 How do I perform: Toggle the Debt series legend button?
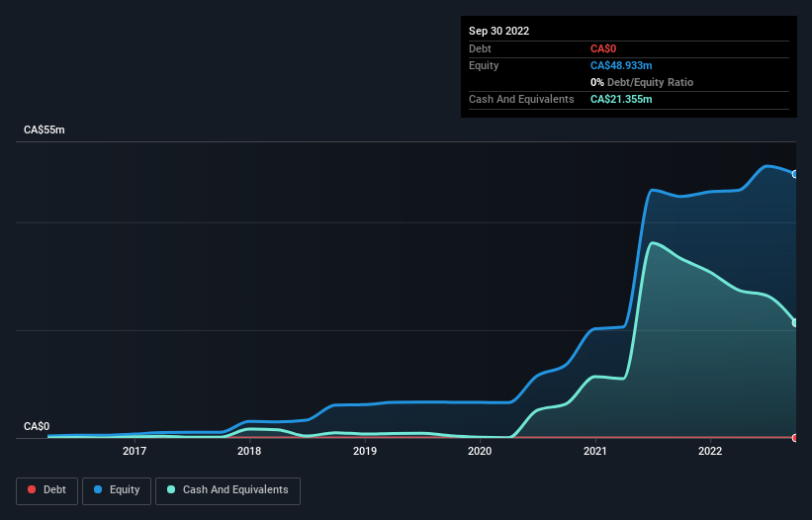[x=46, y=490]
